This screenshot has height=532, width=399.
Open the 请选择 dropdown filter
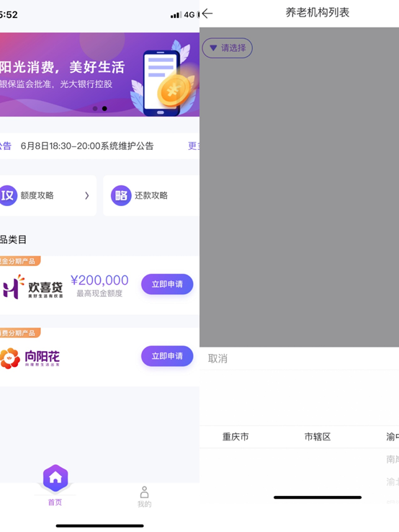[227, 48]
